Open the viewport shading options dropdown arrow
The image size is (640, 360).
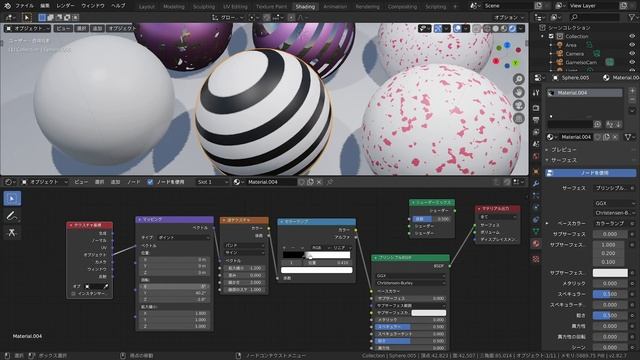pyautogui.click(x=521, y=29)
